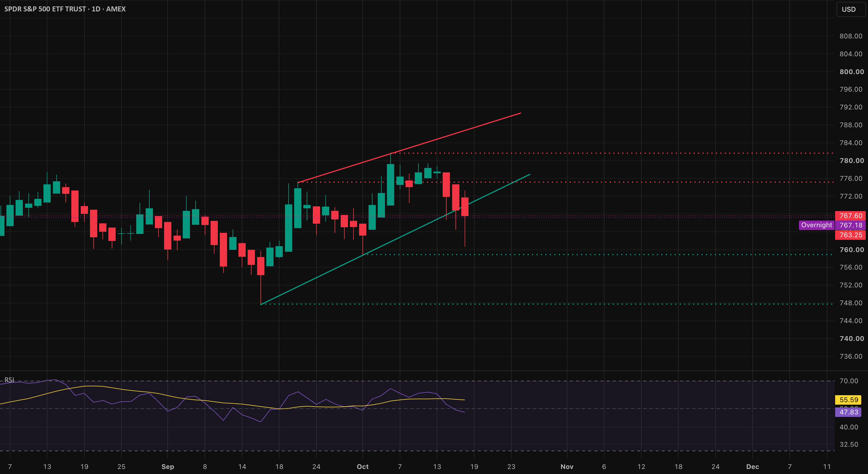Click the Sep label on time axis
This screenshot has width=868, height=474.
pos(167,466)
